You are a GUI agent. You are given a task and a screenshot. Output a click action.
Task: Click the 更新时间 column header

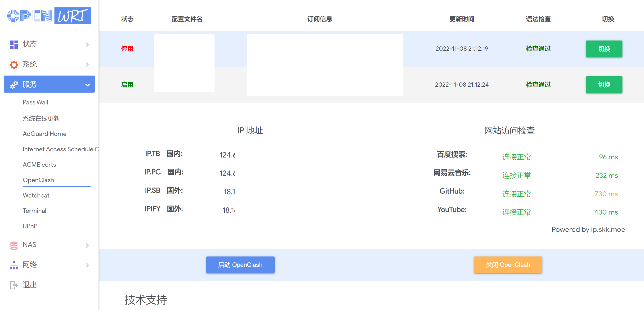tap(462, 19)
